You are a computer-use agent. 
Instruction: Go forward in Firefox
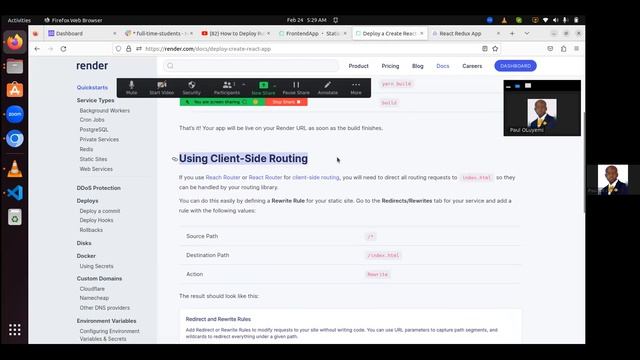click(51, 49)
